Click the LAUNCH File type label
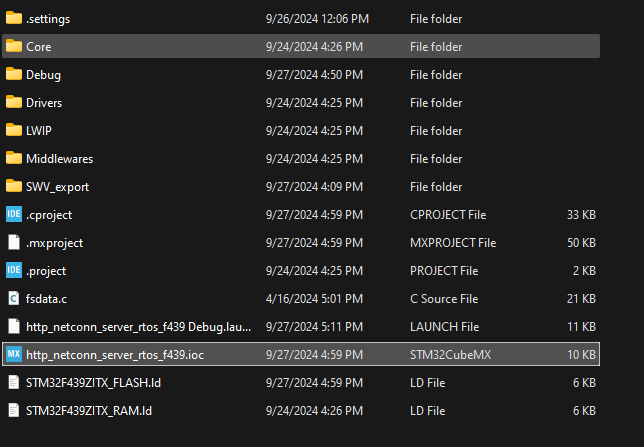This screenshot has width=644, height=447. tap(444, 326)
